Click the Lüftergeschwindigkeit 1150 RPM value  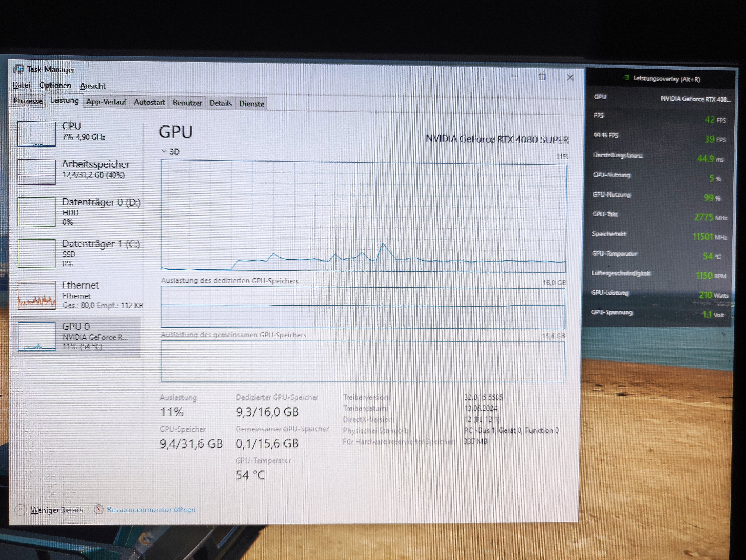point(711,276)
